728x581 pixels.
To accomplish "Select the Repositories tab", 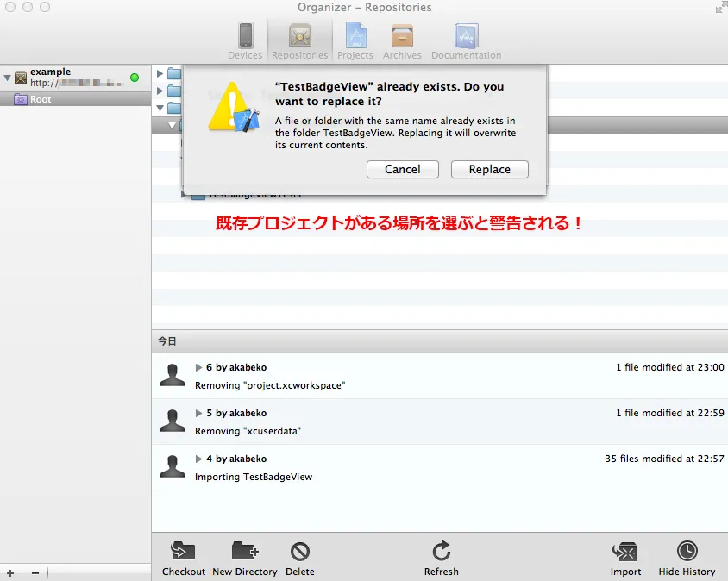I will click(299, 41).
